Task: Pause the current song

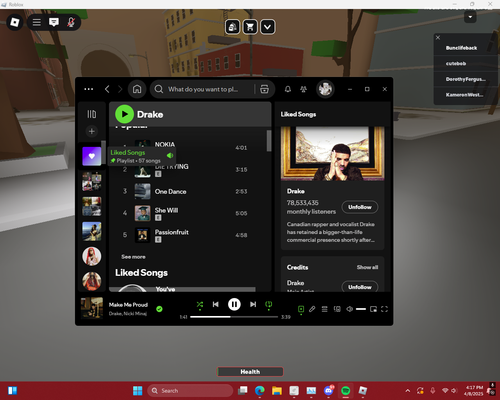Action: pyautogui.click(x=234, y=304)
